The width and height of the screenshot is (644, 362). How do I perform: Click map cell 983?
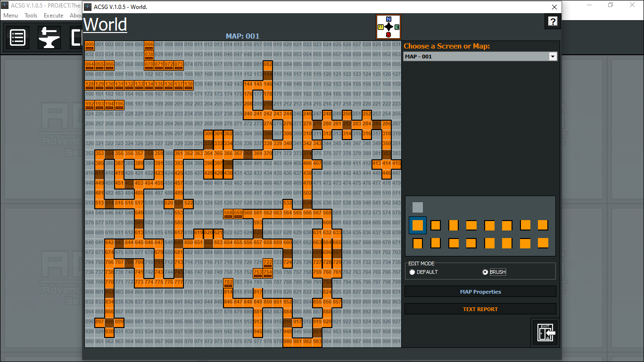point(317,343)
